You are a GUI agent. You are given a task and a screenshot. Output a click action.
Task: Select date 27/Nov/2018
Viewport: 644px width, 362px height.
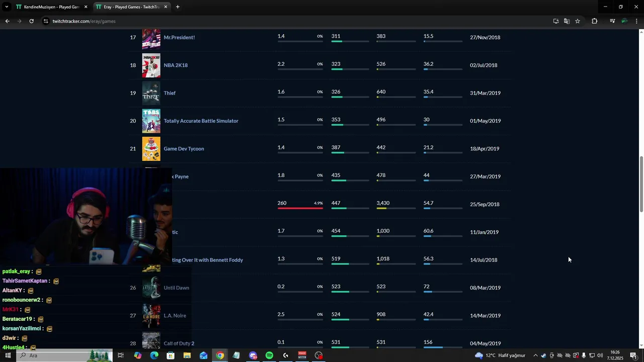[x=485, y=37]
